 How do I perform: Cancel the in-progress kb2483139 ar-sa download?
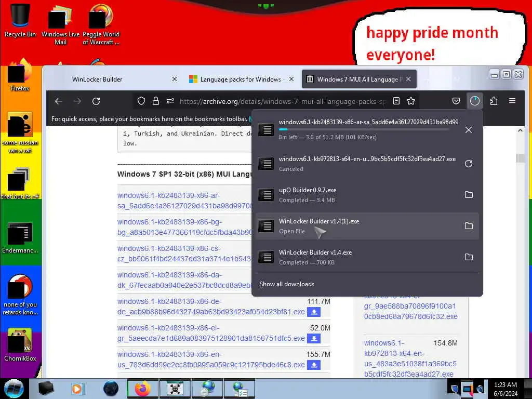[x=469, y=130]
